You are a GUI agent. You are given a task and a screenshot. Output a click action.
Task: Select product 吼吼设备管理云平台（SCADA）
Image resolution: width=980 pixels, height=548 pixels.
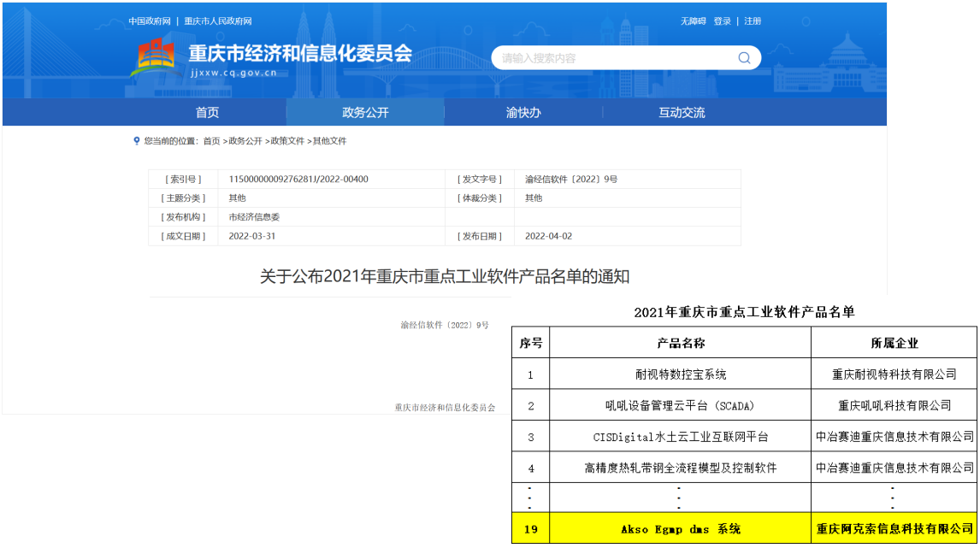coord(680,406)
